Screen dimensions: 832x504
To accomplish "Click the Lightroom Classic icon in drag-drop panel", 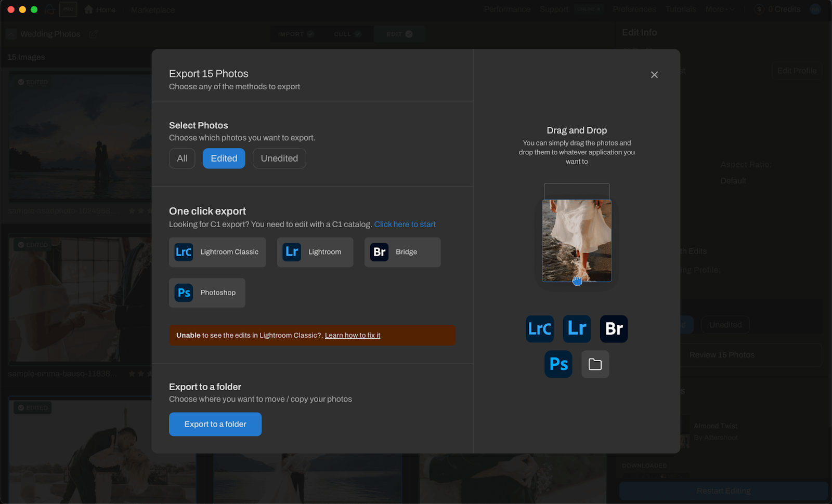I will tap(540, 329).
